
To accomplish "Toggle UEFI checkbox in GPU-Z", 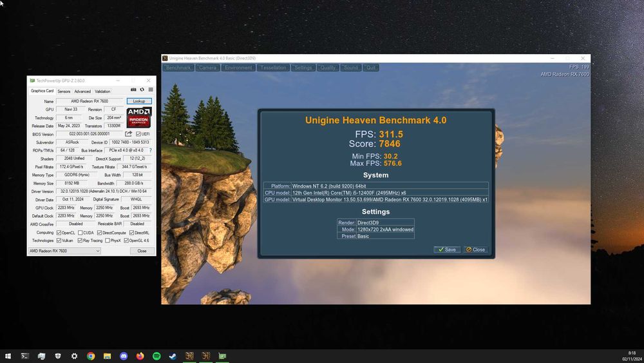I will click(x=138, y=134).
